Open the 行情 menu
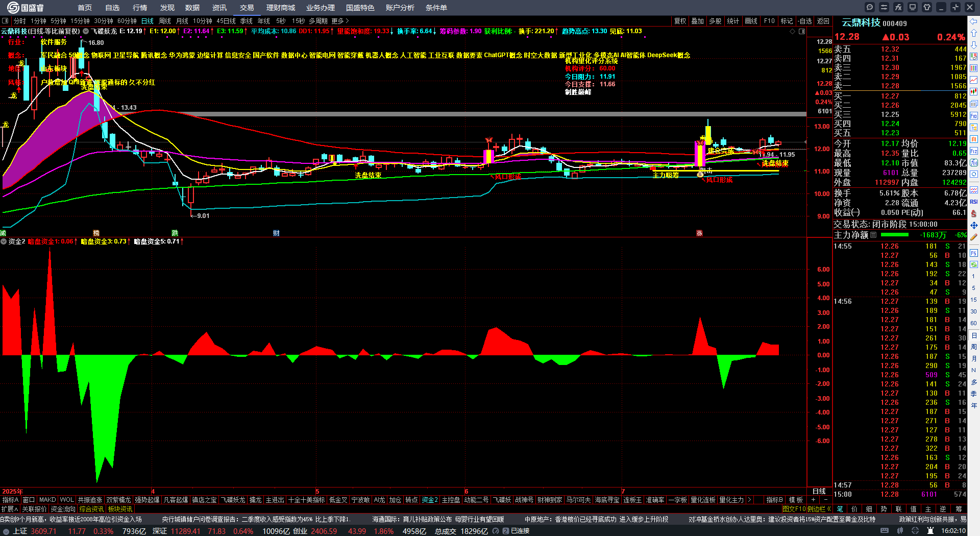Viewport: 980px width, 536px height. pyautogui.click(x=140, y=8)
